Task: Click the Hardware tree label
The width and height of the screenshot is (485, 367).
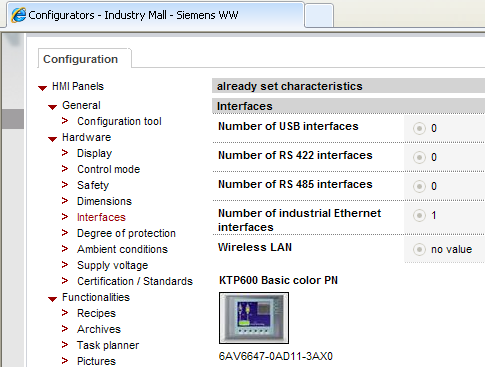Action: (87, 137)
